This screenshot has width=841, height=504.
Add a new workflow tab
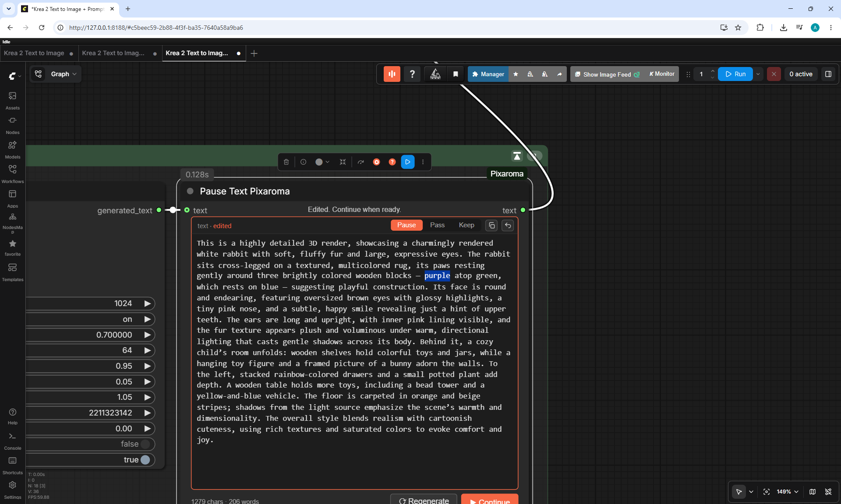(x=254, y=53)
